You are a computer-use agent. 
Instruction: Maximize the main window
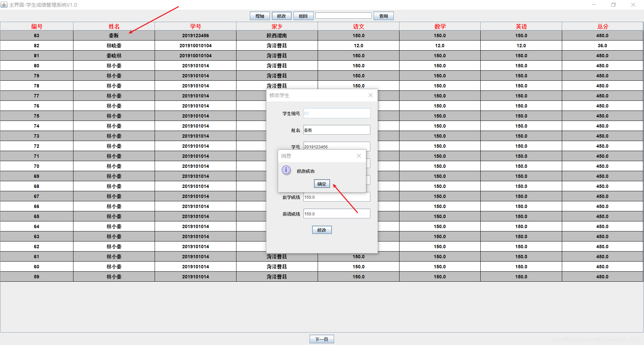click(x=613, y=5)
